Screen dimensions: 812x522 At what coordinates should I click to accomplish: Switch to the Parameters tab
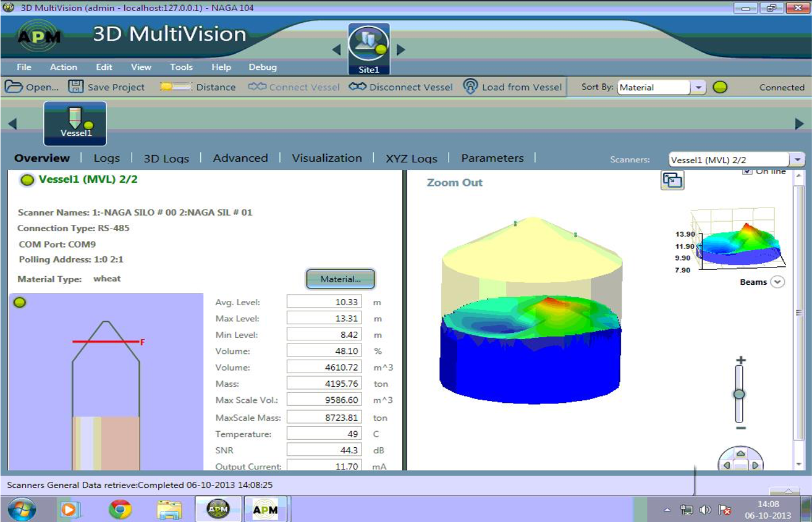pos(493,158)
